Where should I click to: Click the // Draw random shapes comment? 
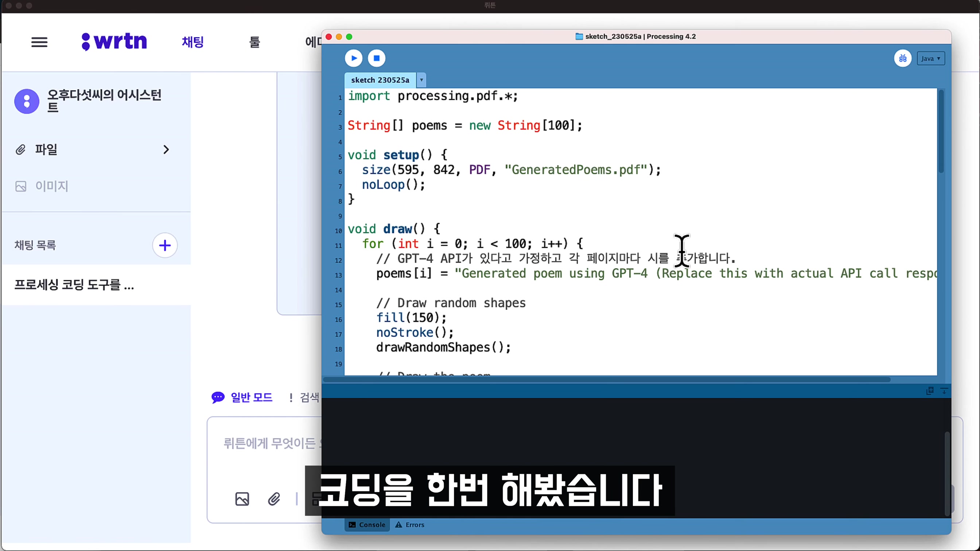point(451,303)
